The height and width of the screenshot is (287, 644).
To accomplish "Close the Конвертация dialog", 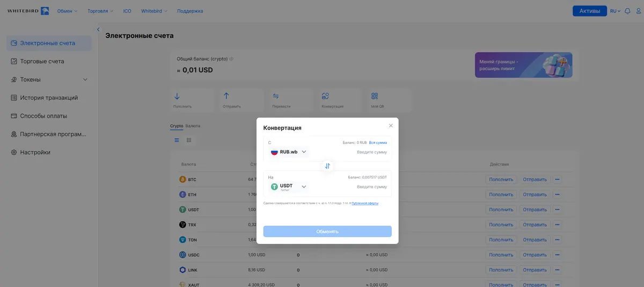I will pos(391,125).
